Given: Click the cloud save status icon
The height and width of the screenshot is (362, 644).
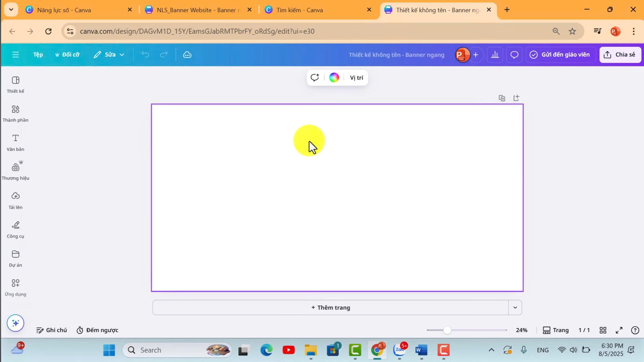Looking at the screenshot, I should (187, 55).
